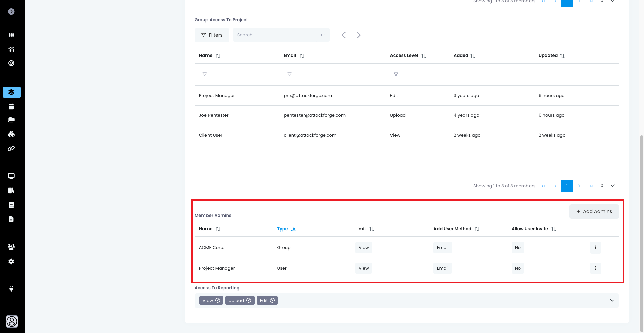The image size is (644, 333).
Task: Open settings gear icon in sidebar
Action: (11, 261)
